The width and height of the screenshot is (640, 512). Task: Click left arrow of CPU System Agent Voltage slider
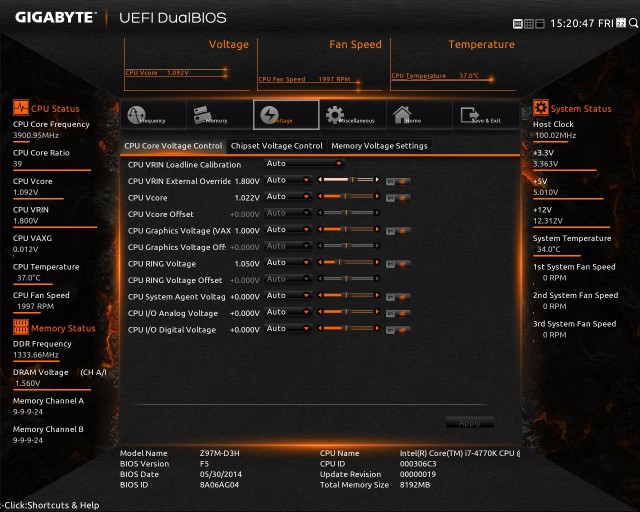[x=320, y=295]
